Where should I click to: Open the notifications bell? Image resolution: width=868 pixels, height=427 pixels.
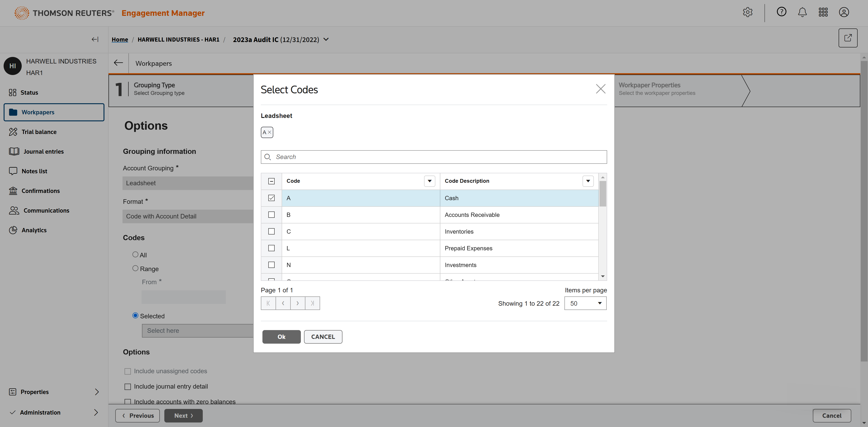tap(802, 12)
